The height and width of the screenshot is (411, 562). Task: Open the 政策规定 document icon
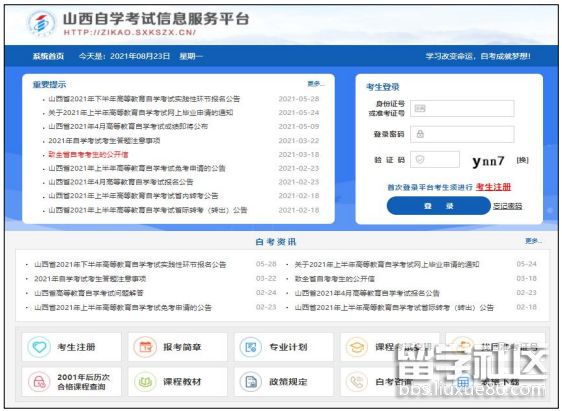[251, 382]
